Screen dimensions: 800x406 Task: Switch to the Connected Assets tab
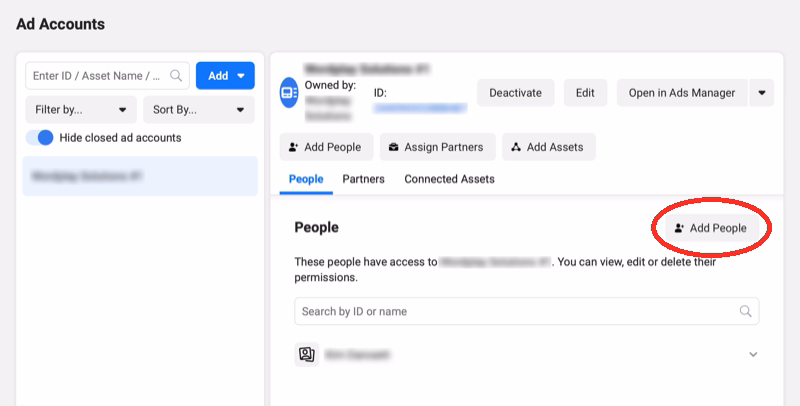tap(449, 179)
